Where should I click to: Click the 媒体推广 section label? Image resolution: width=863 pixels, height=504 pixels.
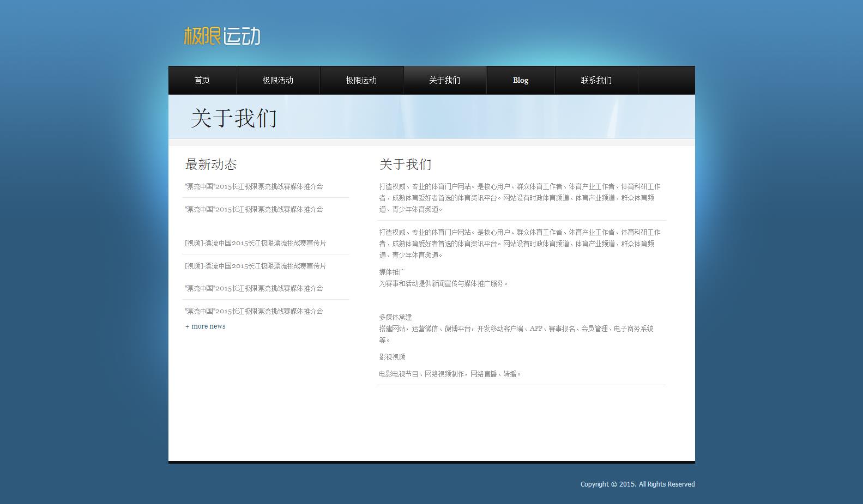coord(393,272)
